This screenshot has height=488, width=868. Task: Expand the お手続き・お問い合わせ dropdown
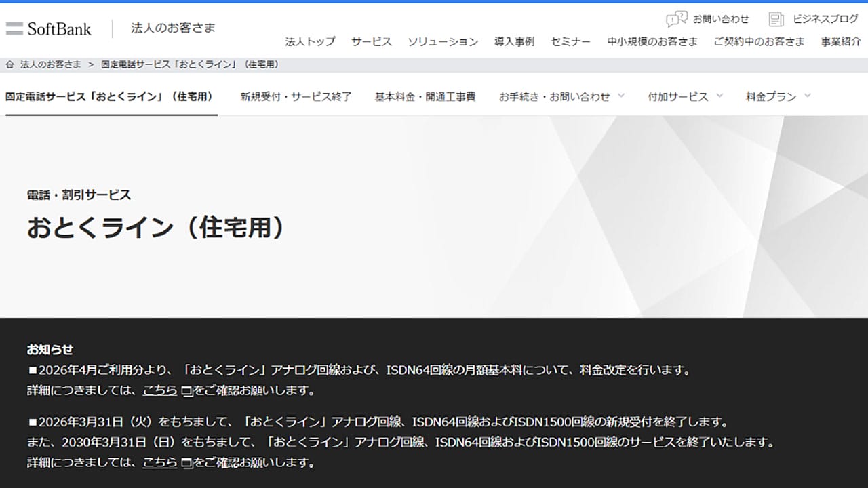tap(554, 96)
